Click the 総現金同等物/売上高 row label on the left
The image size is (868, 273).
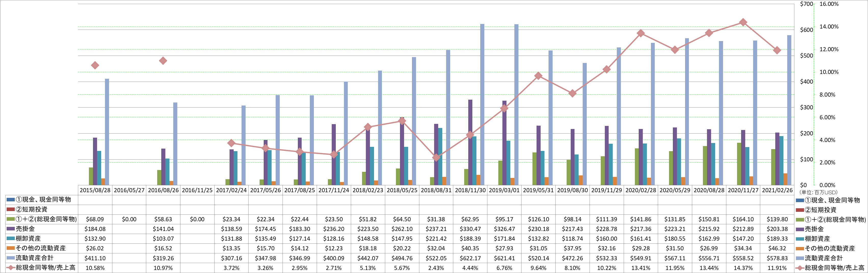(x=46, y=268)
